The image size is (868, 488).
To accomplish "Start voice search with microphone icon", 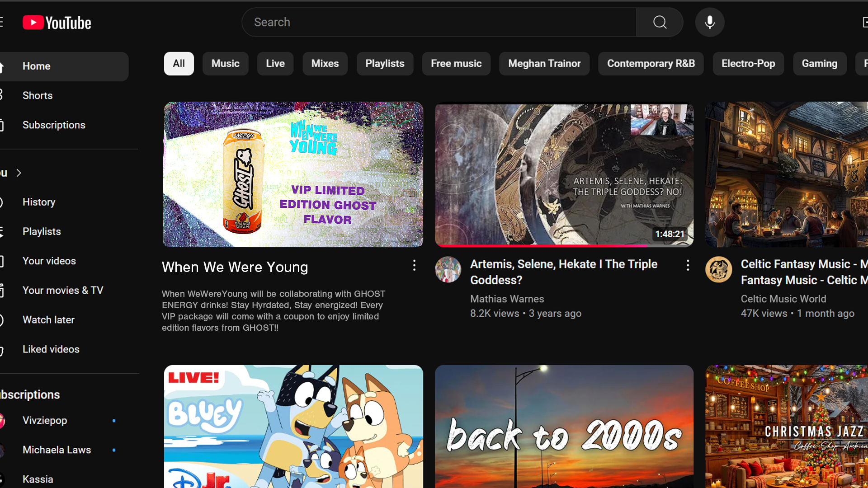I will tap(710, 22).
